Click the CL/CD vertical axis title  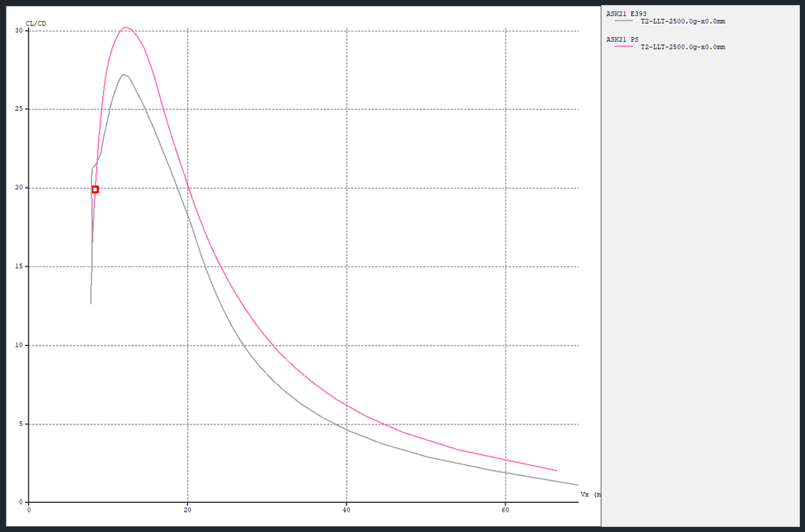click(36, 24)
